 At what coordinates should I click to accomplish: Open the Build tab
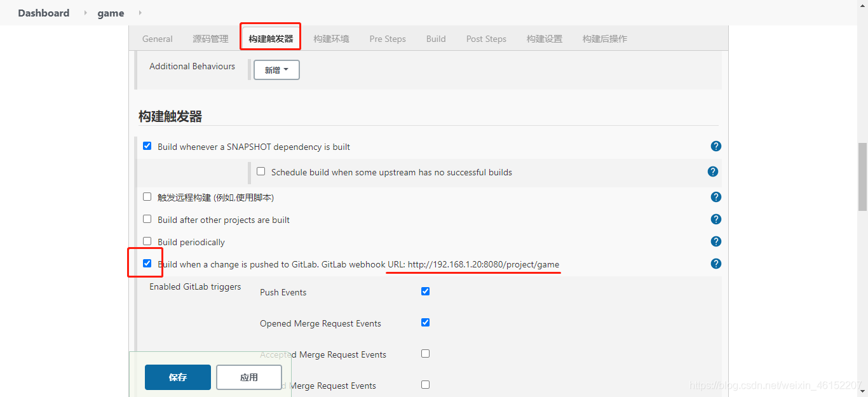click(x=436, y=39)
